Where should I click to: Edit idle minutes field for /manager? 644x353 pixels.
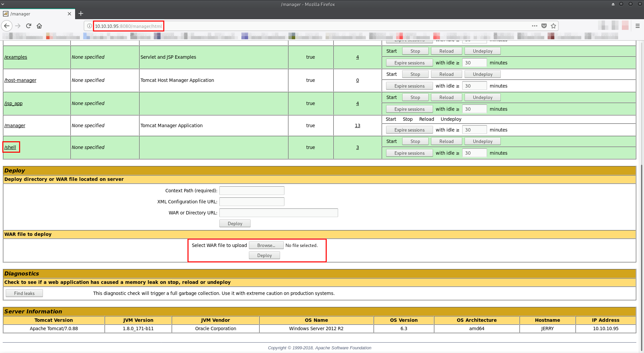coord(474,130)
